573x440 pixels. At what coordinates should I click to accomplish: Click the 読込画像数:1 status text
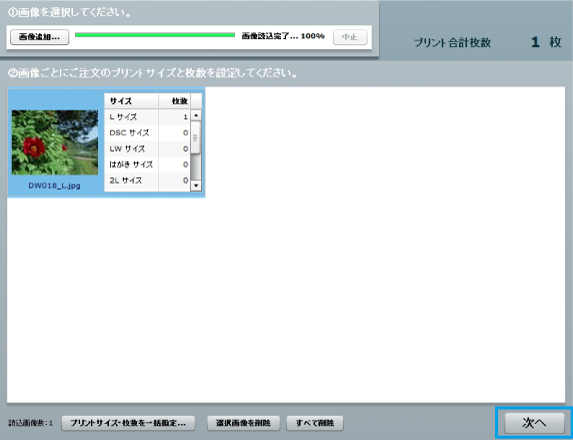pos(31,424)
